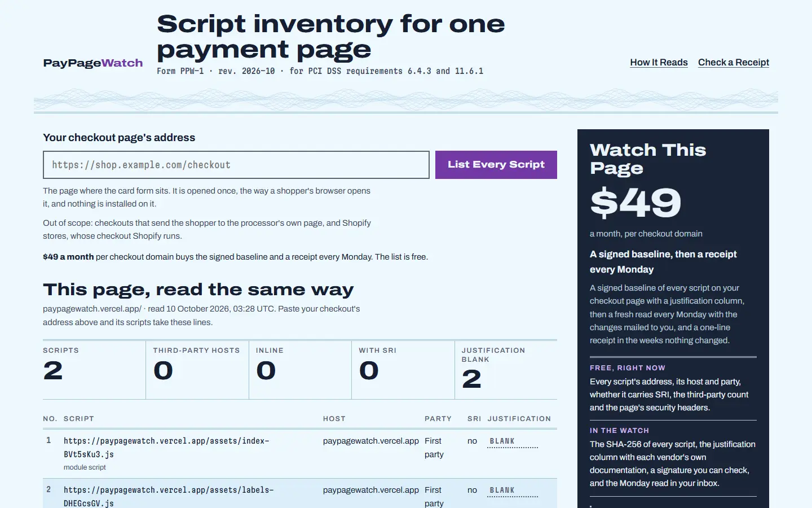This screenshot has height=508, width=812.
Task: Click the JUSTIFICATION column header
Action: (x=519, y=419)
